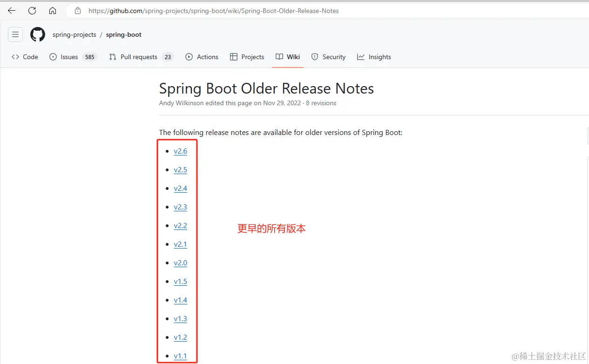Image resolution: width=589 pixels, height=364 pixels.
Task: Open the v1.3 release notes
Action: pos(181,319)
